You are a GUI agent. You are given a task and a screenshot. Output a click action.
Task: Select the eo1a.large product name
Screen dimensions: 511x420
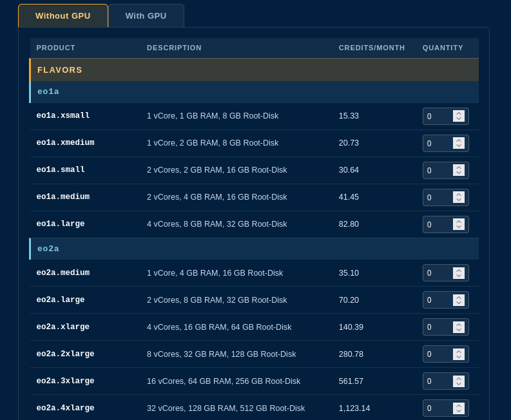(x=61, y=224)
